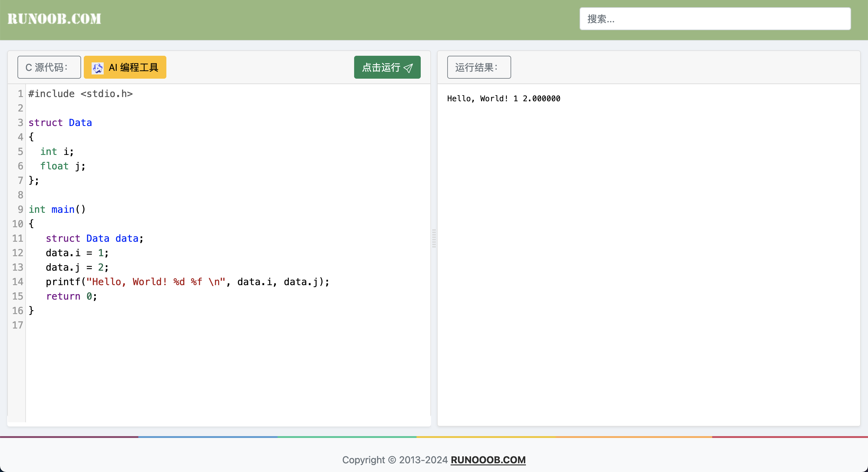Screen dimensions: 868x472
Task: Place cursor on the printf code line
Action: pos(187,282)
